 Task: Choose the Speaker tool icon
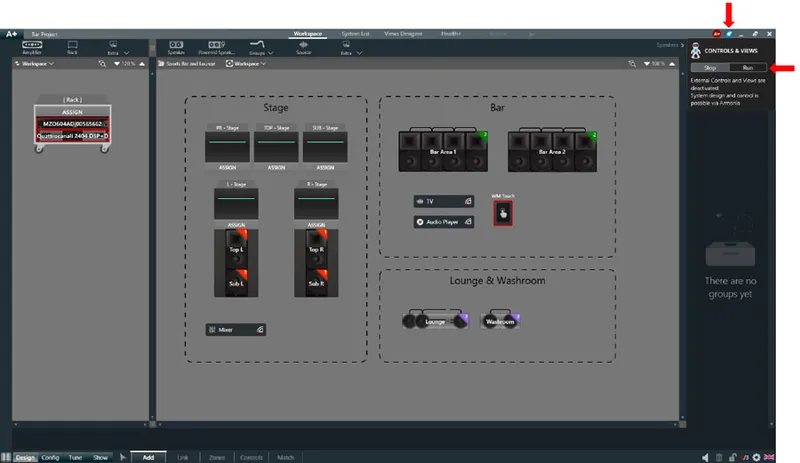click(176, 45)
